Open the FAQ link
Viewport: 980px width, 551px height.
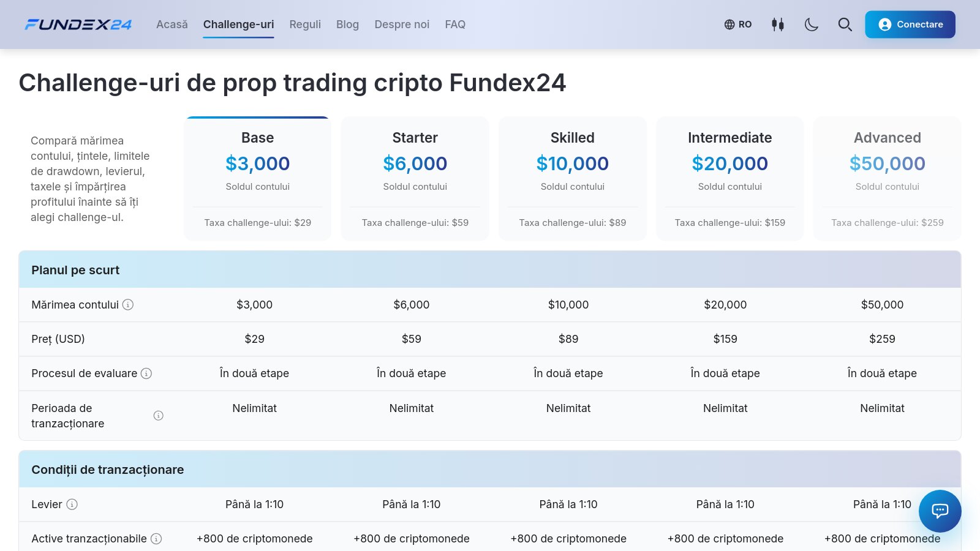[455, 24]
